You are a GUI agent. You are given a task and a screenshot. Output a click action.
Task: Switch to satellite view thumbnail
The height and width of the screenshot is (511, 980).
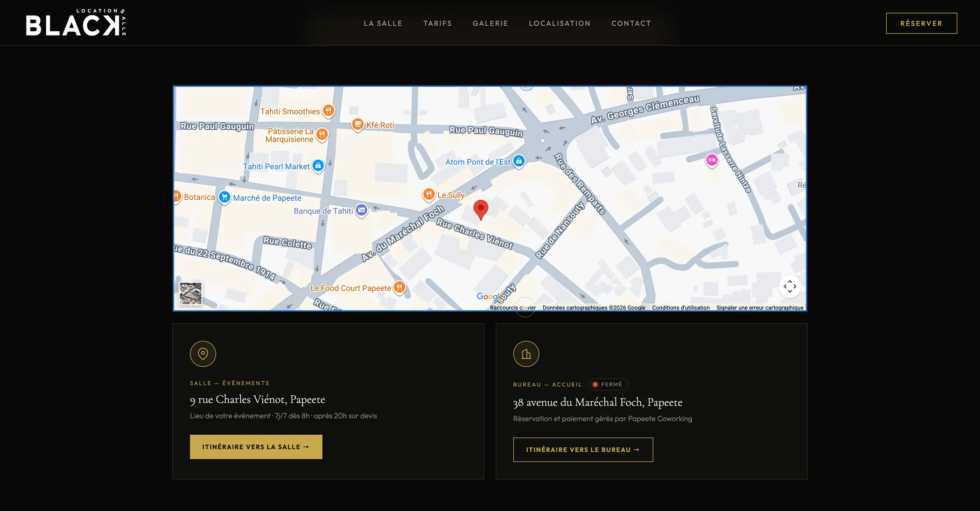point(190,294)
